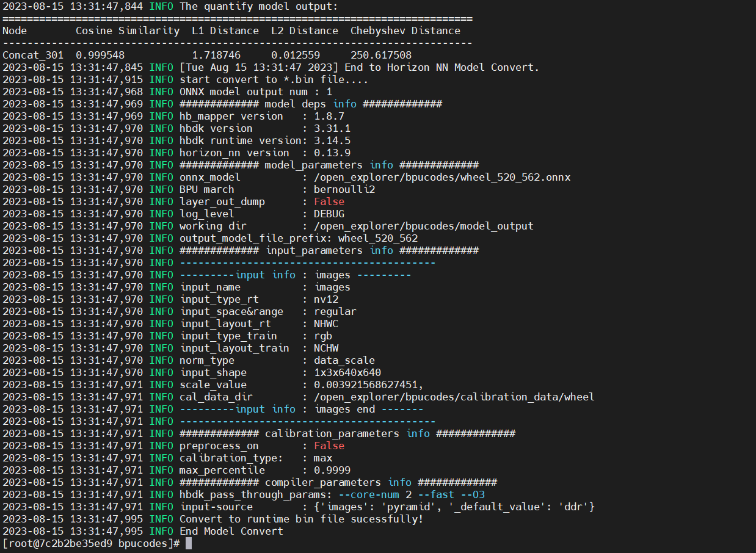Select the bernoulli2 BPU march value

pyautogui.click(x=344, y=189)
